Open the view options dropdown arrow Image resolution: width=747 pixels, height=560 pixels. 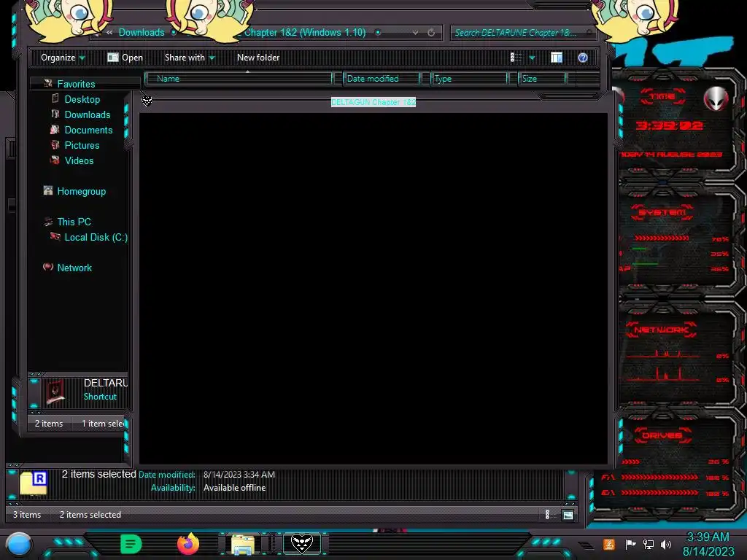click(532, 58)
